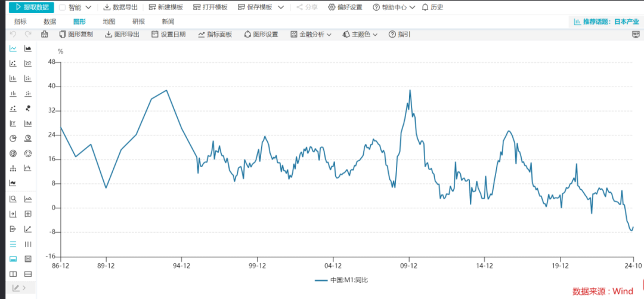The height and width of the screenshot is (299, 644).
Task: Toggle vertical gridlines icon in sidebar
Action: (27, 244)
